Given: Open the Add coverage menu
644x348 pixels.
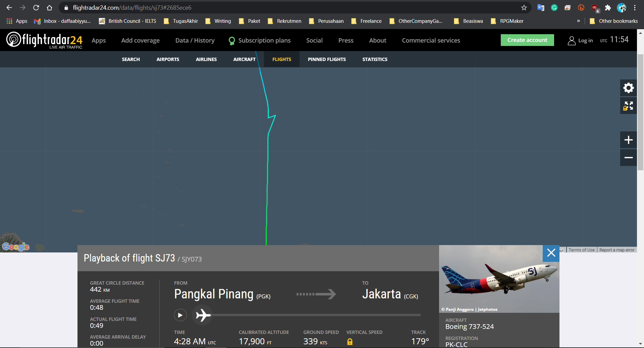Looking at the screenshot, I should click(141, 41).
